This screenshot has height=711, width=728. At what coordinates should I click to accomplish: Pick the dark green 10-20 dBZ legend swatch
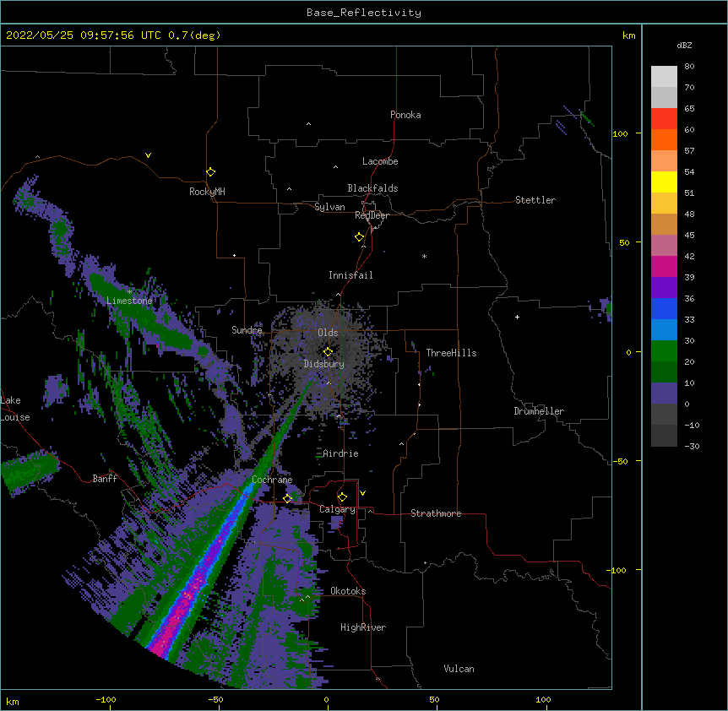click(x=664, y=372)
